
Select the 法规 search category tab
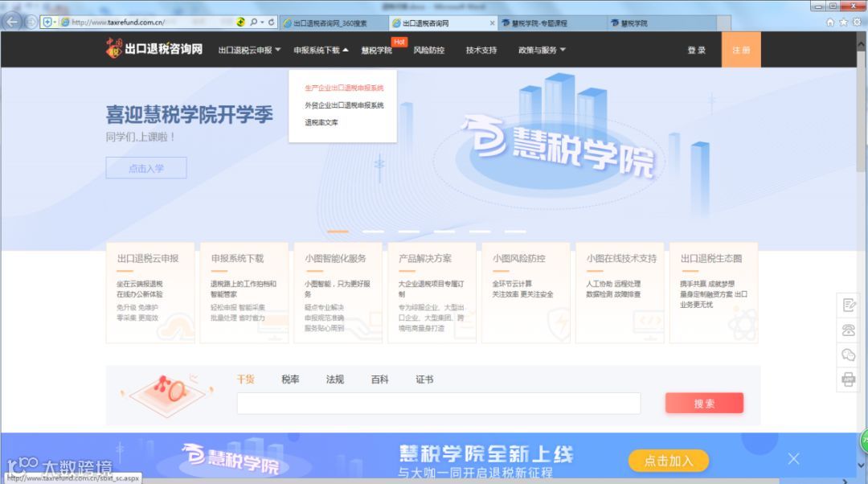[335, 379]
